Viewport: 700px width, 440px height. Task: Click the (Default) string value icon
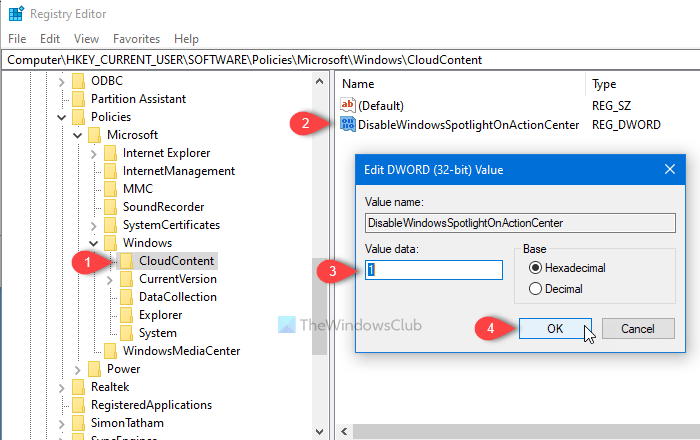(x=348, y=105)
